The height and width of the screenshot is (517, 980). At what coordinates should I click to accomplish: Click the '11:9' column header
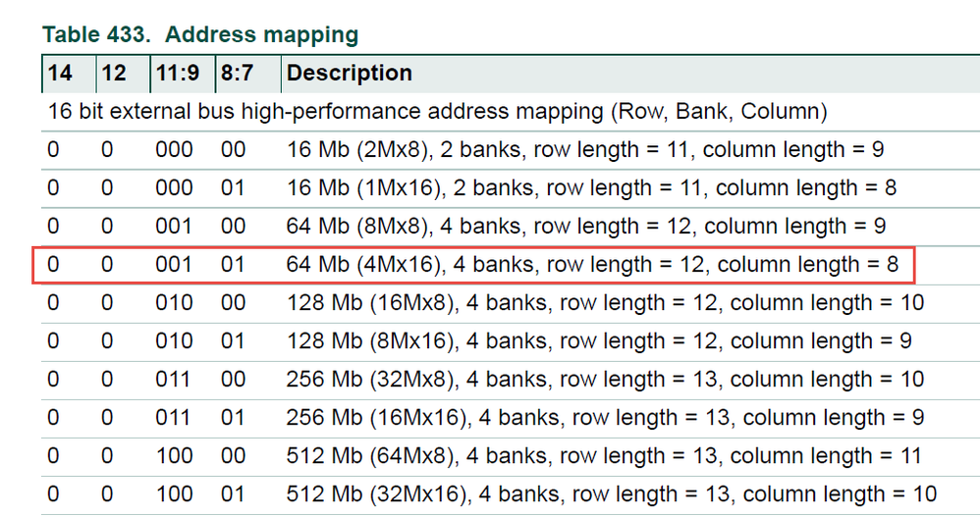click(x=176, y=74)
